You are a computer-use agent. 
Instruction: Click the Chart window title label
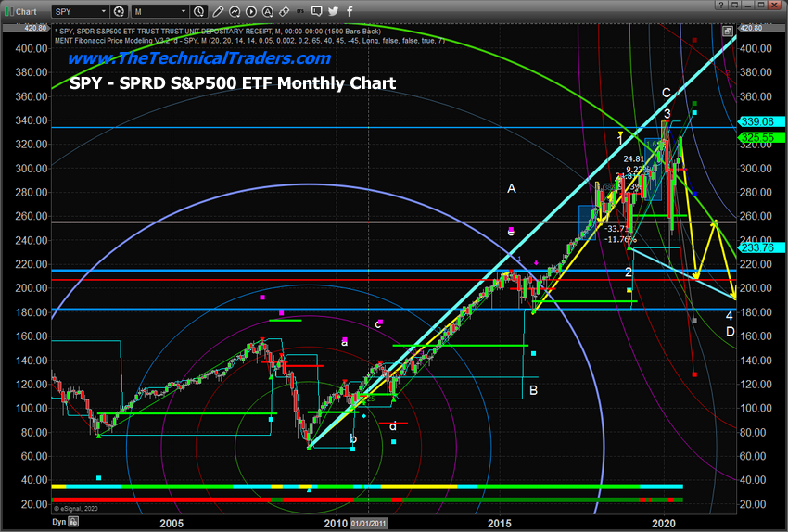[x=24, y=10]
